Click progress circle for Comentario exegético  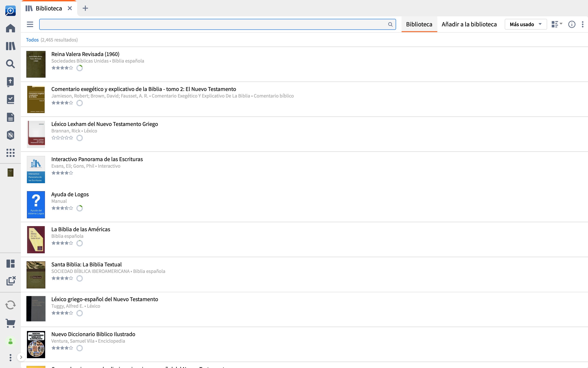click(x=79, y=103)
